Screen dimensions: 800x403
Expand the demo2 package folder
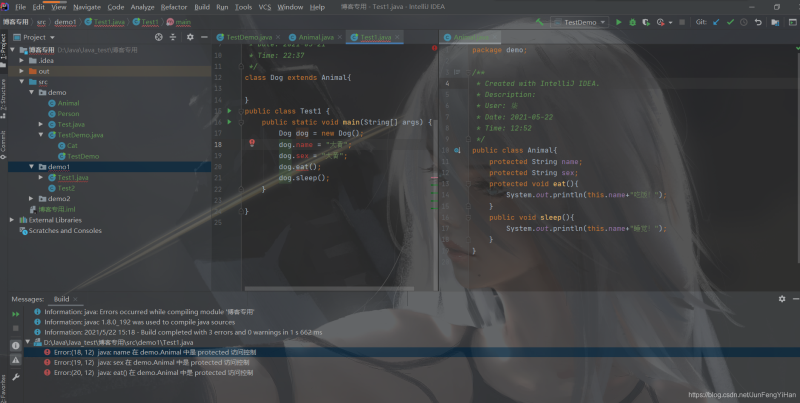coord(41,198)
